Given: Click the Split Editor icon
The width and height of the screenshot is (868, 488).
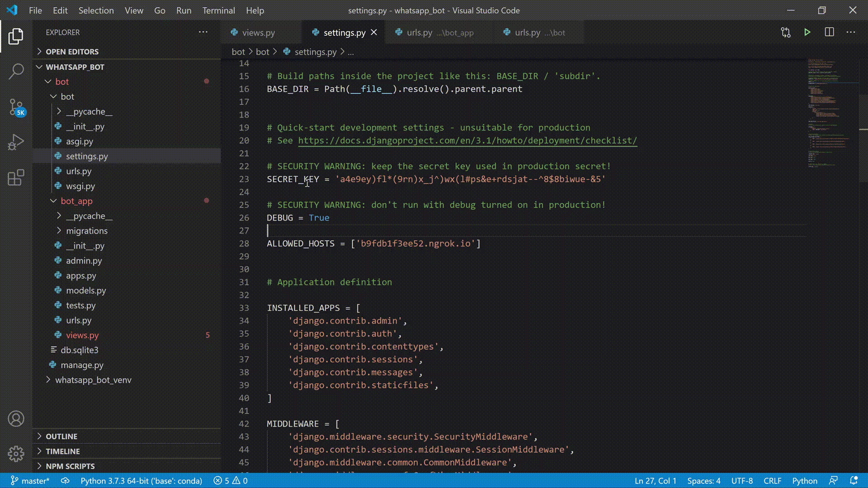Looking at the screenshot, I should click(829, 32).
